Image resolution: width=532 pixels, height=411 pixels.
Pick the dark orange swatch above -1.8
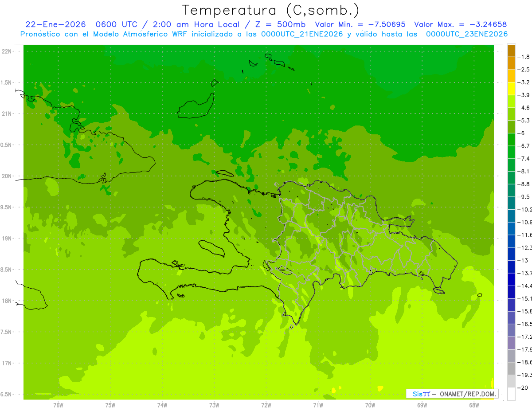511,51
